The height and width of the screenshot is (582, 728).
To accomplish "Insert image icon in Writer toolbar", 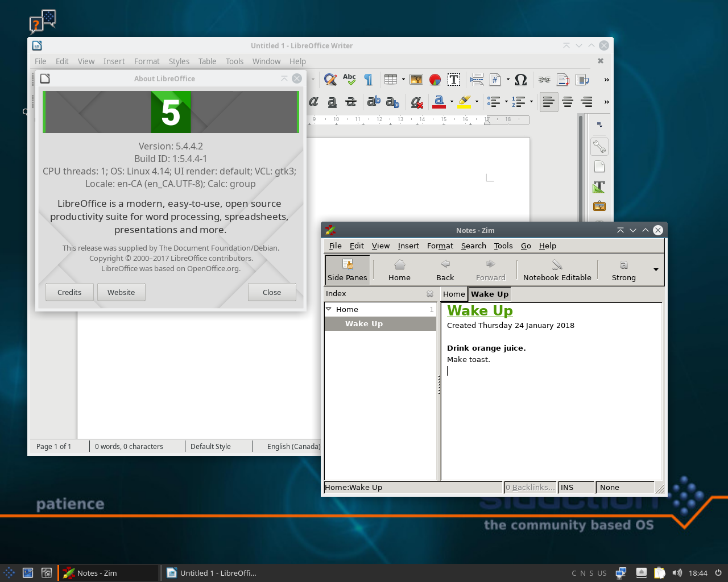I will point(416,80).
